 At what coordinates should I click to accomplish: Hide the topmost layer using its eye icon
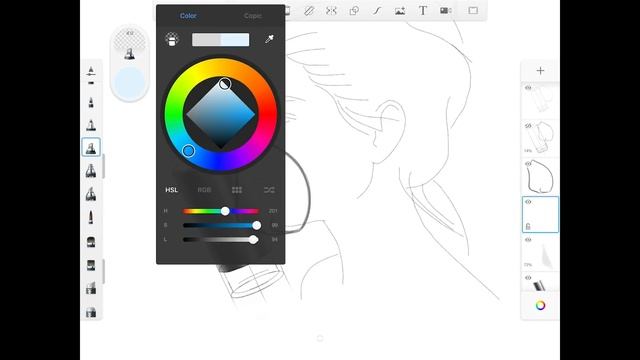coord(528,88)
